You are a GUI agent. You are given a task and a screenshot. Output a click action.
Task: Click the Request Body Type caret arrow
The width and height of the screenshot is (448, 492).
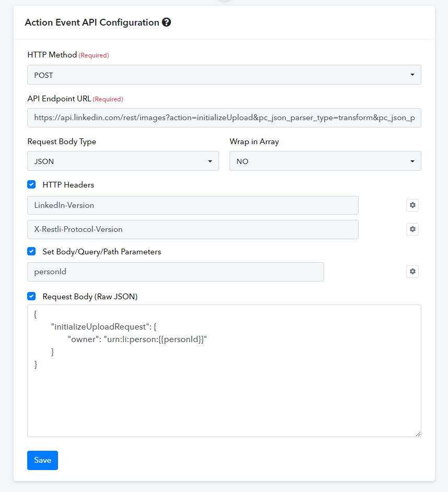pos(210,161)
